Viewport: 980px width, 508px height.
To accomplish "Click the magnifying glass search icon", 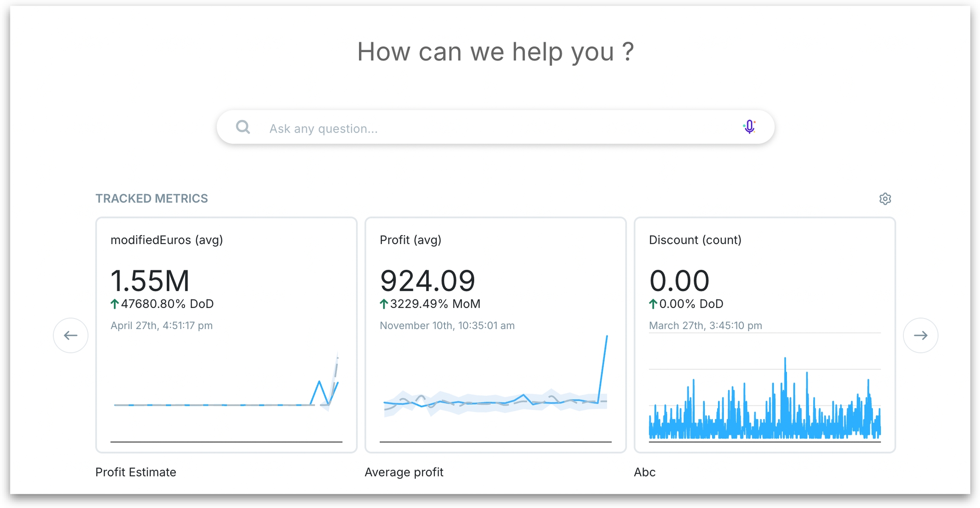I will (243, 127).
